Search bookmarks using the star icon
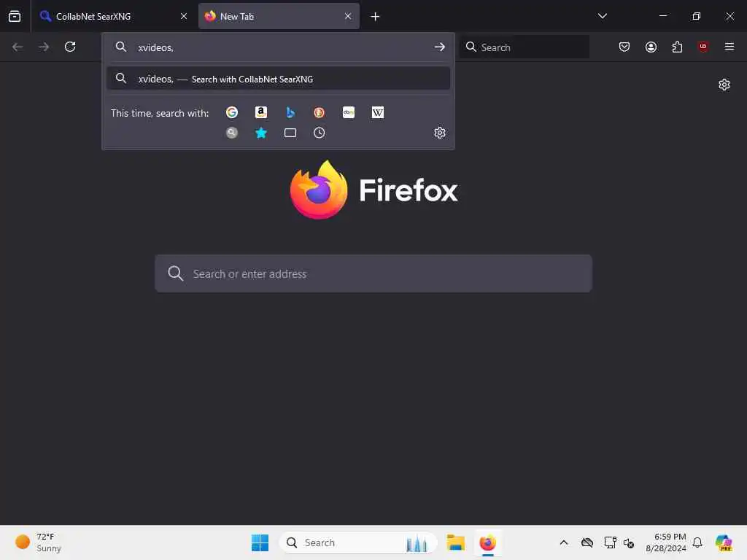This screenshot has width=747, height=560. pos(261,133)
